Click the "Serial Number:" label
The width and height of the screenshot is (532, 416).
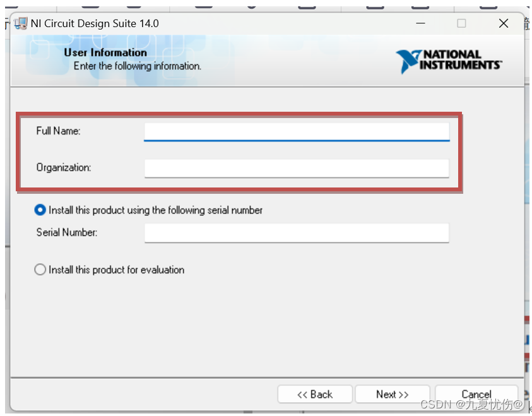pyautogui.click(x=67, y=232)
